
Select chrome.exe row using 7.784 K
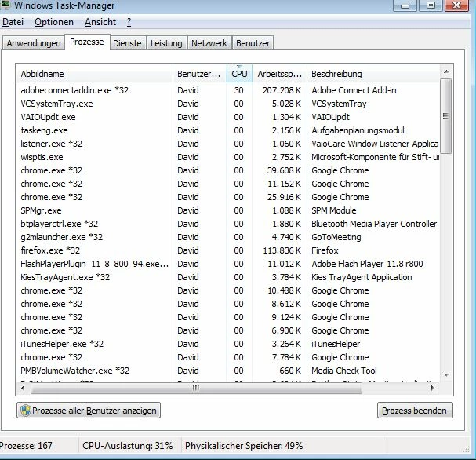click(227, 357)
